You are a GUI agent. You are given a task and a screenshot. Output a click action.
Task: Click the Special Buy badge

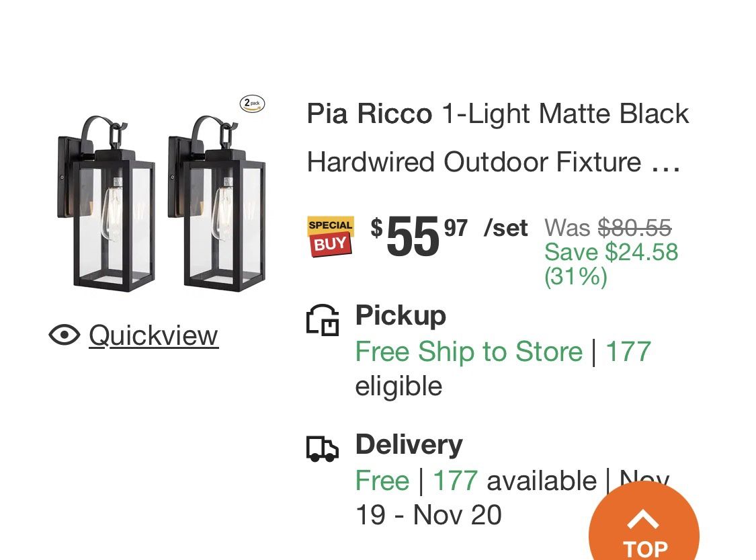click(330, 235)
